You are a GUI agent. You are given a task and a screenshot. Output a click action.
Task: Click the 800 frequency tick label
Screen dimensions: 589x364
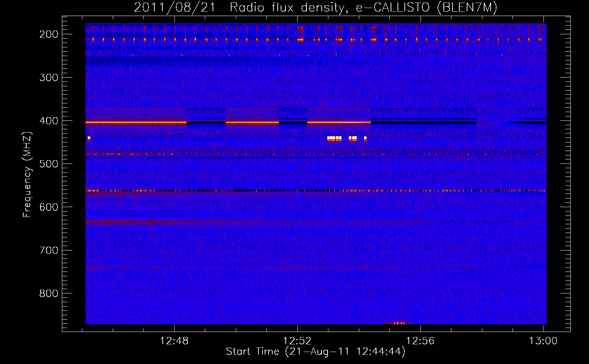49,293
